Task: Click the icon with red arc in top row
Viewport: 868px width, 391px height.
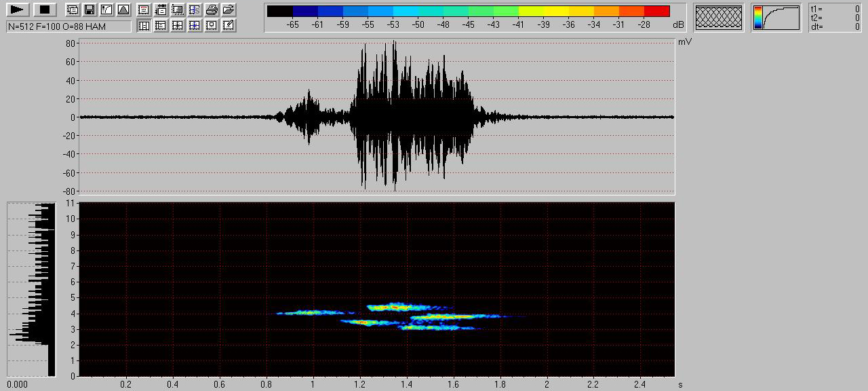Action: (x=144, y=10)
